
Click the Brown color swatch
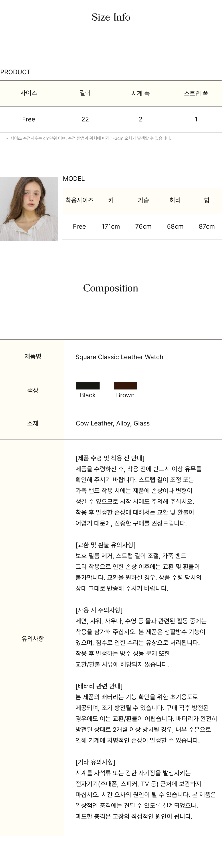point(125,386)
